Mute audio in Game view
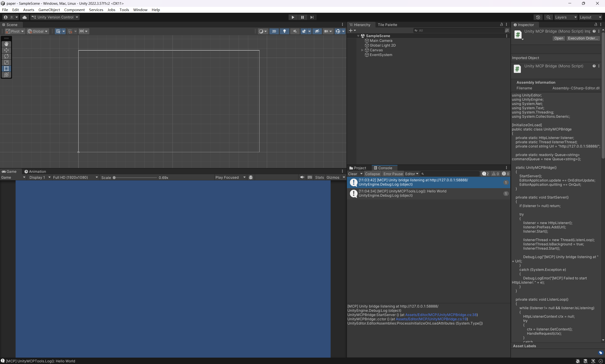Screen dimensions: 605x364 coord(302,177)
